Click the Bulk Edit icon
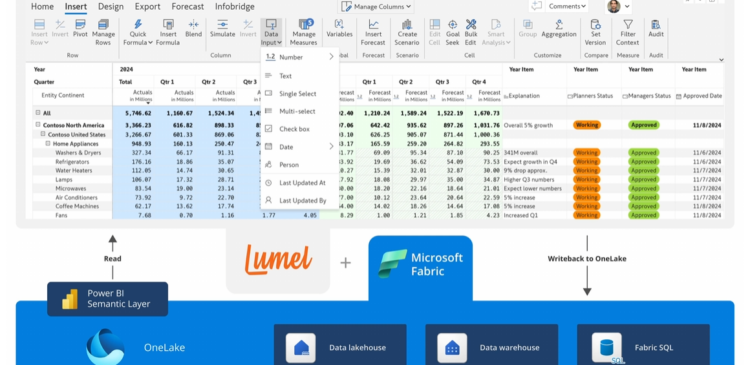 (471, 24)
